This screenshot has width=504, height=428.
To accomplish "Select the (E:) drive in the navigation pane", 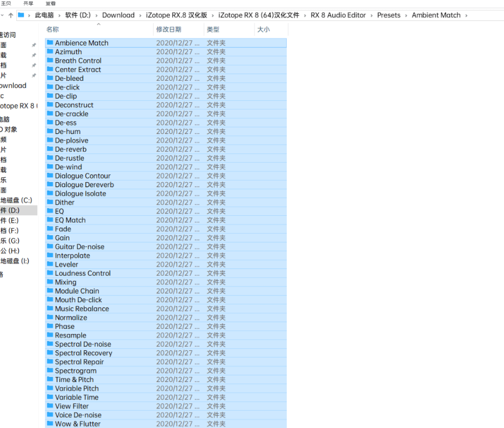I will point(10,220).
